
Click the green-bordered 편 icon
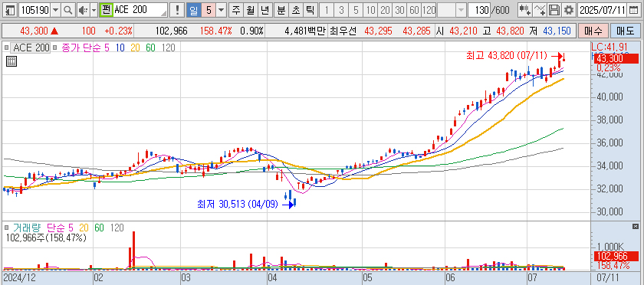(107, 10)
